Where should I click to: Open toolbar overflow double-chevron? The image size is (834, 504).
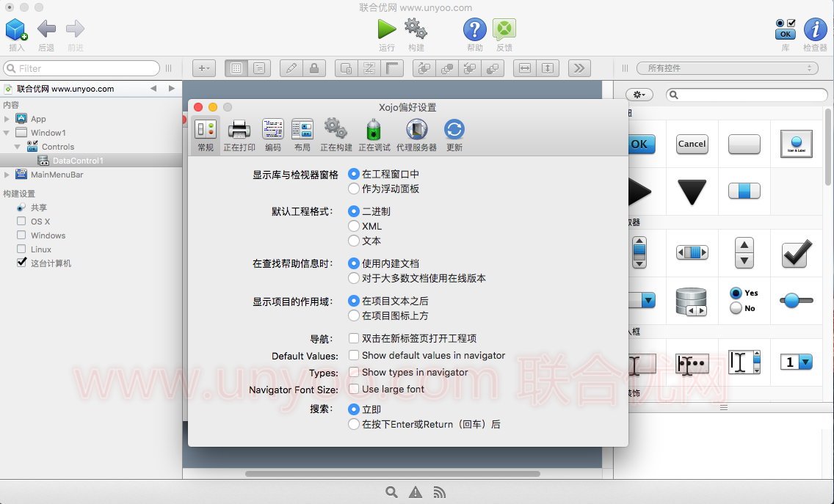tap(579, 68)
